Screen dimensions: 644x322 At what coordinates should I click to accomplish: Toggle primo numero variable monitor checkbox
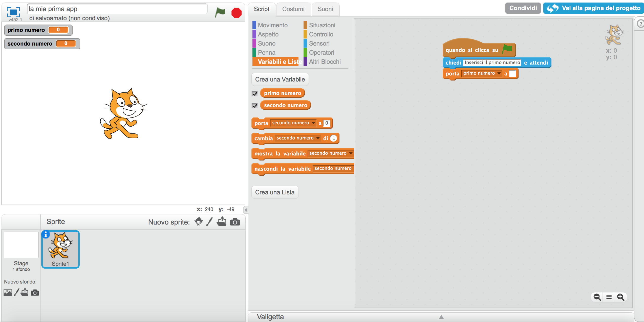coord(255,93)
